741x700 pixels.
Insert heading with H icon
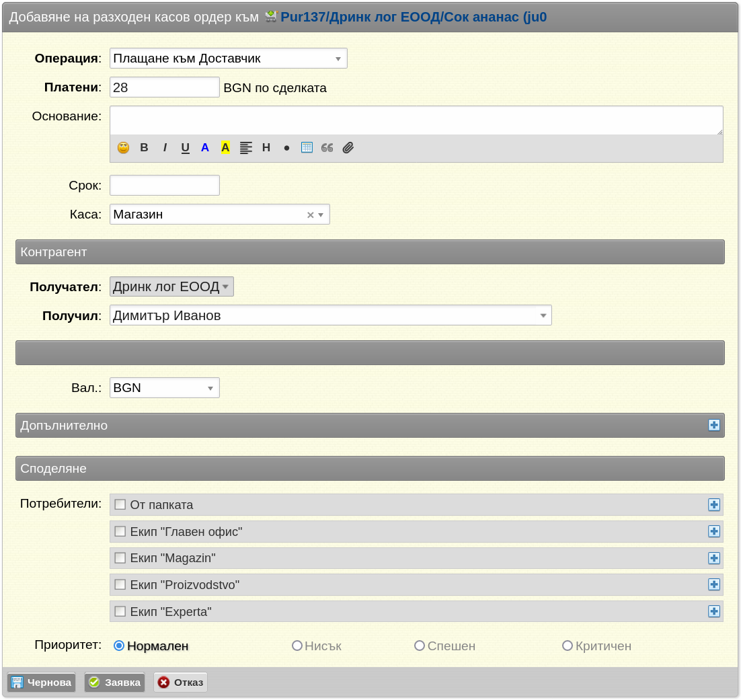[x=266, y=148]
